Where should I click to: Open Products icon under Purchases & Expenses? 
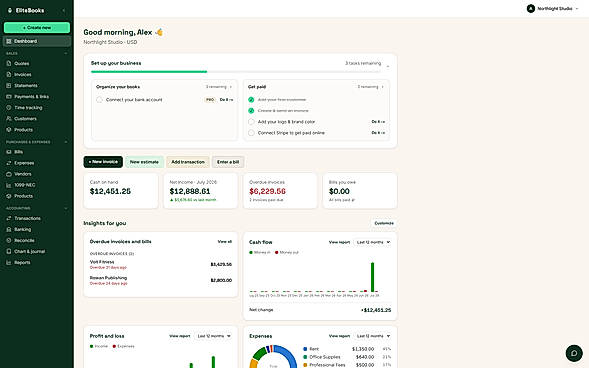click(9, 196)
